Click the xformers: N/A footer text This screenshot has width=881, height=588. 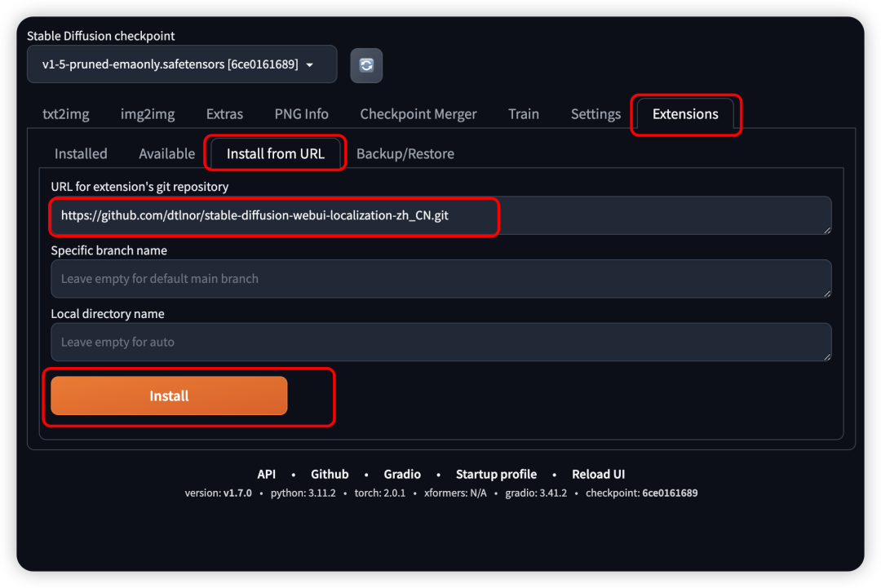tap(455, 493)
